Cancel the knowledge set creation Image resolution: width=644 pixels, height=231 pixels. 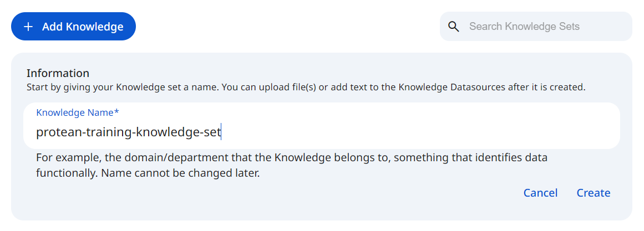(540, 193)
